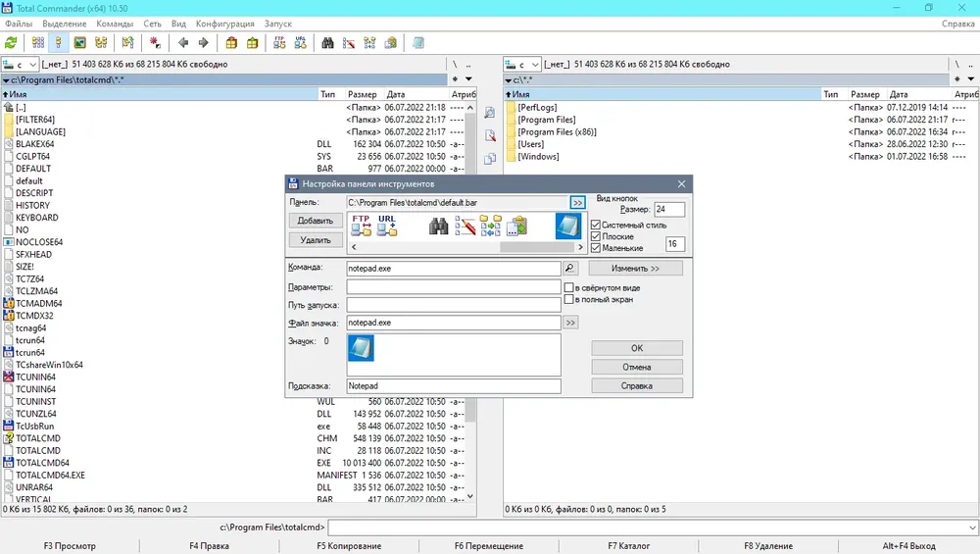Click the Подсказка field containing Notepad

point(454,385)
